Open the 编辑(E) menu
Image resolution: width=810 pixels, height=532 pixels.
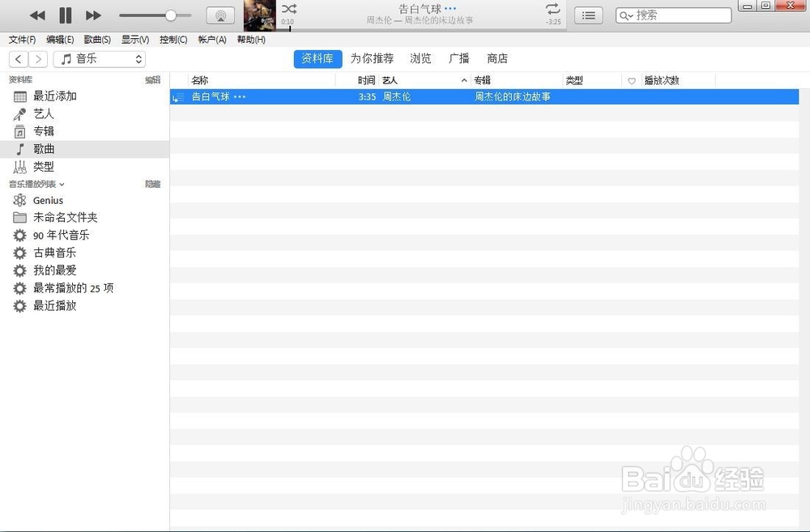[x=60, y=40]
